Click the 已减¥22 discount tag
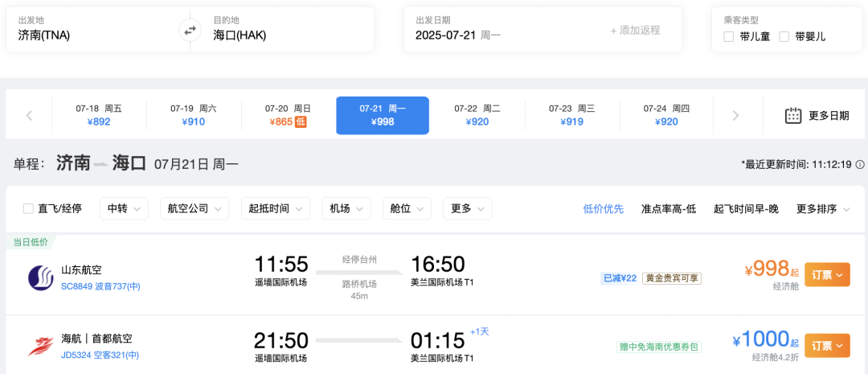Screen dimensions: 868x374 (x=620, y=278)
